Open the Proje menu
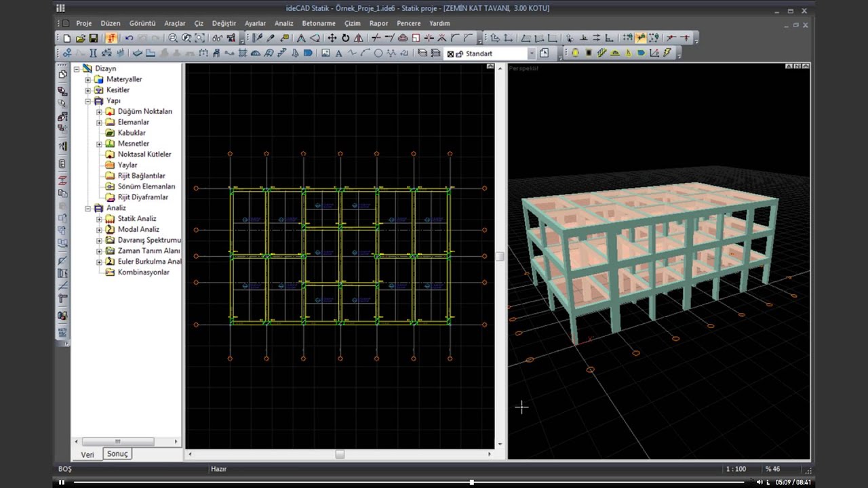868x488 pixels. (x=84, y=23)
